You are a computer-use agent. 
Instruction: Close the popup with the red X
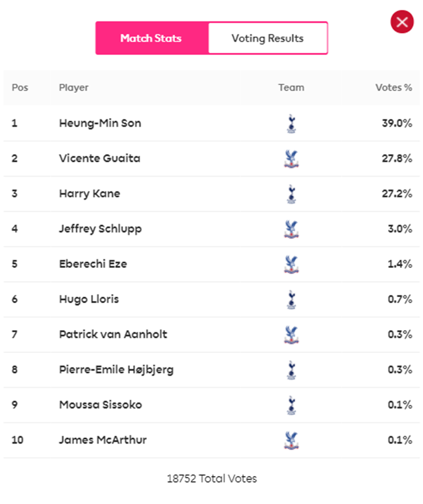[x=402, y=22]
